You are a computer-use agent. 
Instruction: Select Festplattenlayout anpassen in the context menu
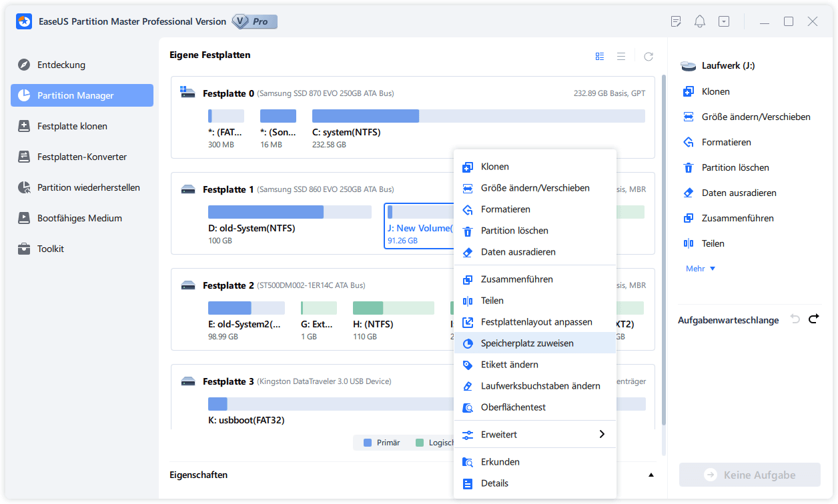point(535,322)
